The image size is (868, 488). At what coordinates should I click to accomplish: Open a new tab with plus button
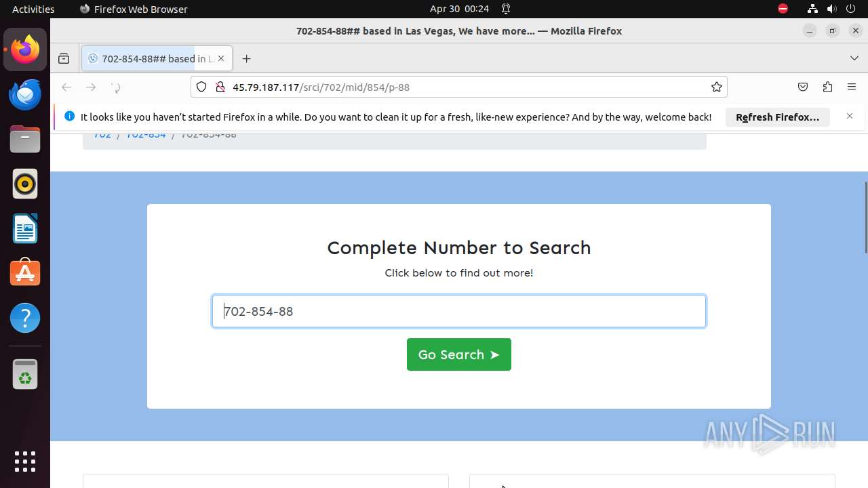246,59
